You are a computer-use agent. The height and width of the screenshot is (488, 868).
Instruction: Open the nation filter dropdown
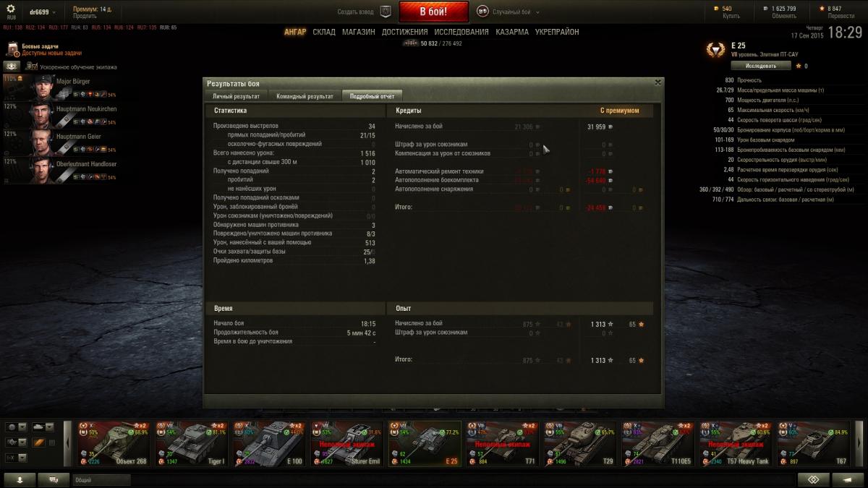[17, 427]
